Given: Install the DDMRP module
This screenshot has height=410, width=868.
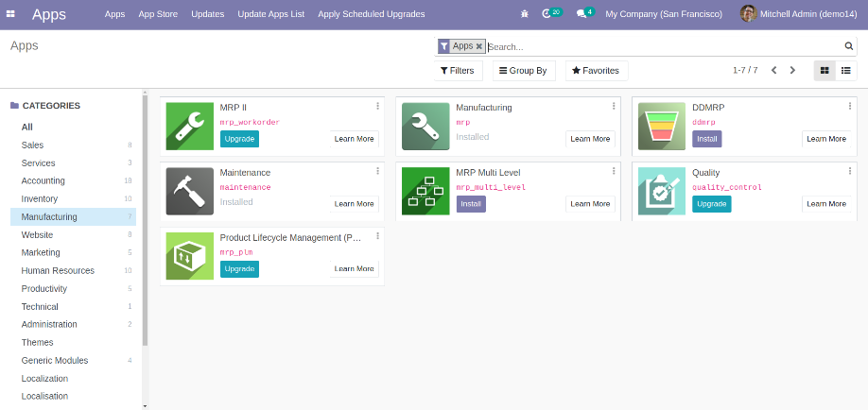Looking at the screenshot, I should 707,139.
